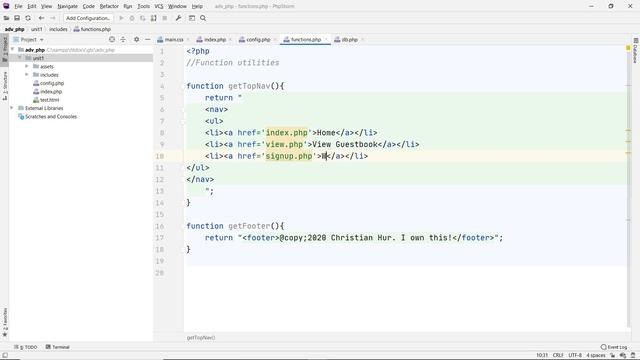640x360 pixels.
Task: Expand the assets folder
Action: [x=27, y=66]
